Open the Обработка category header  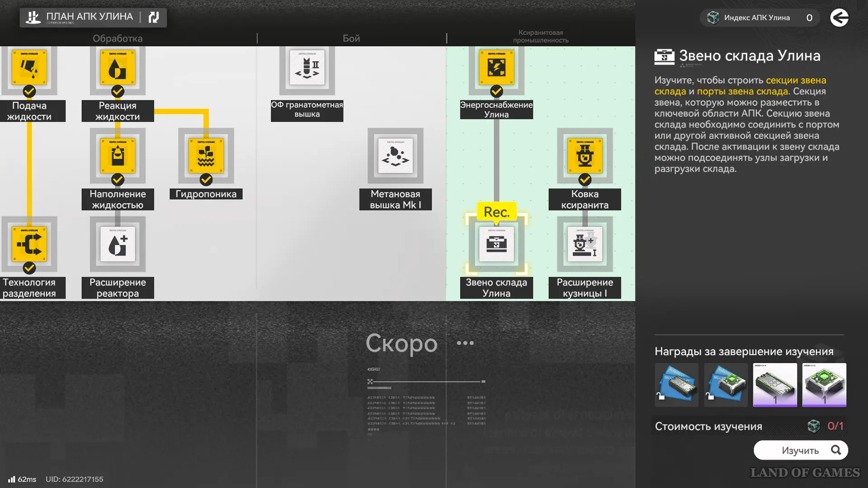click(118, 38)
